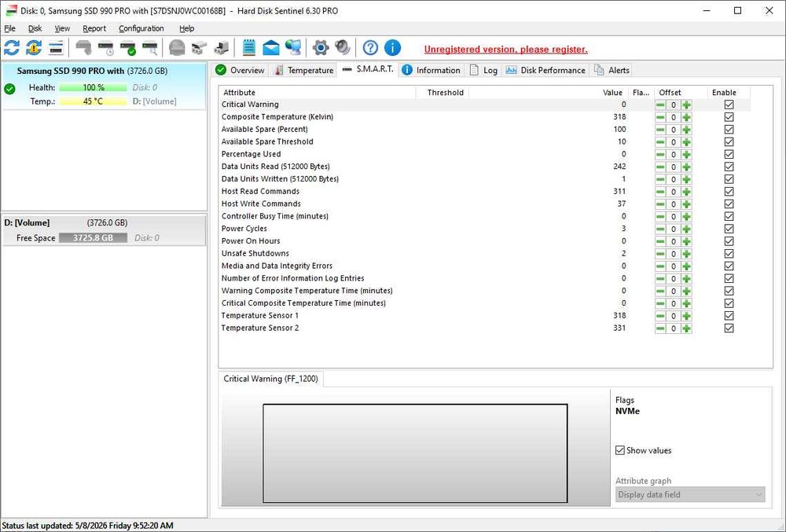Image resolution: width=786 pixels, height=532 pixels.
Task: Switch to the Disk Performance tab
Action: click(x=545, y=70)
